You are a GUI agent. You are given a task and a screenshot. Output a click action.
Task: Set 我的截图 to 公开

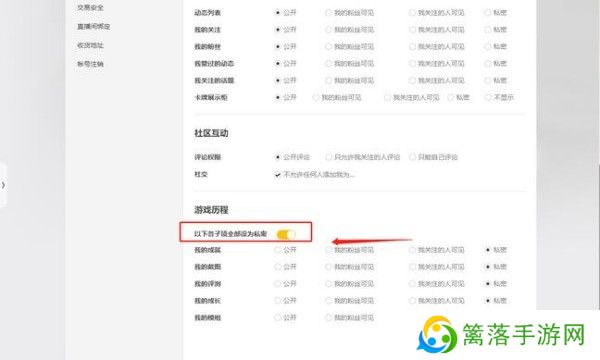(277, 267)
